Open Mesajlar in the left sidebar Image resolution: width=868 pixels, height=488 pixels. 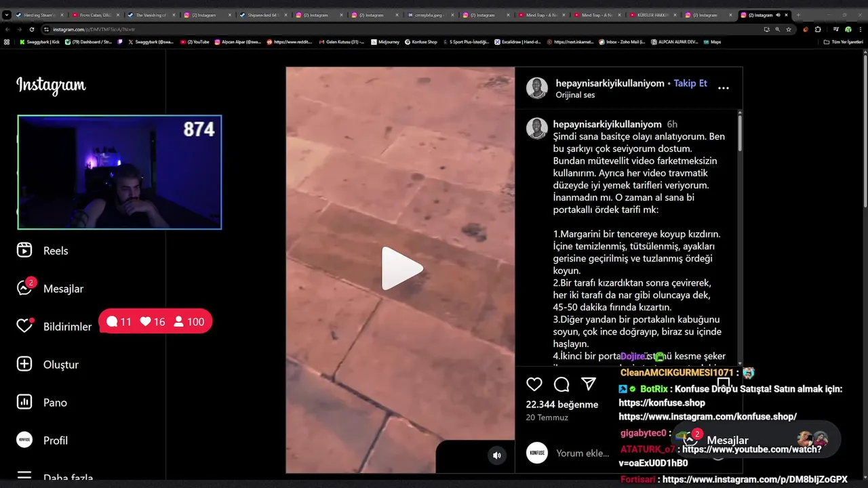pos(50,289)
